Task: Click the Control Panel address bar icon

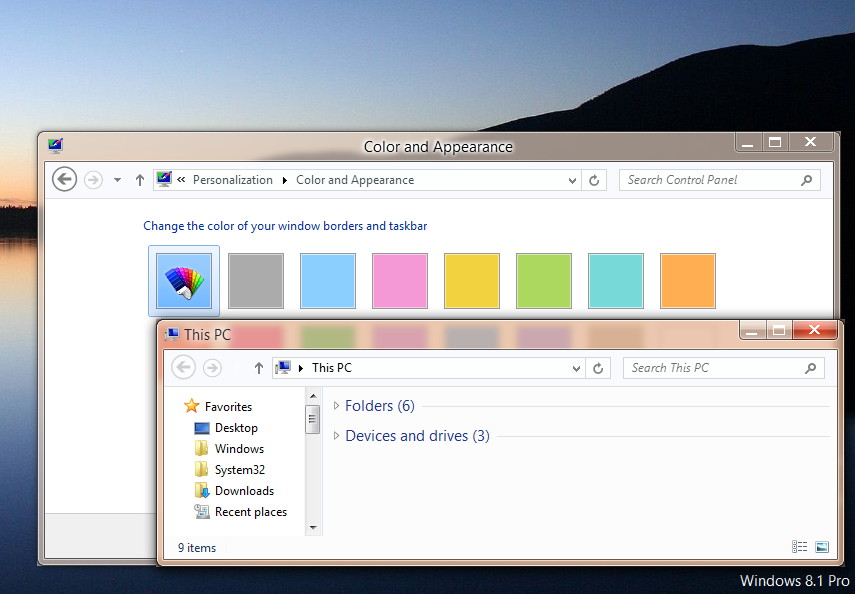Action: coord(164,178)
